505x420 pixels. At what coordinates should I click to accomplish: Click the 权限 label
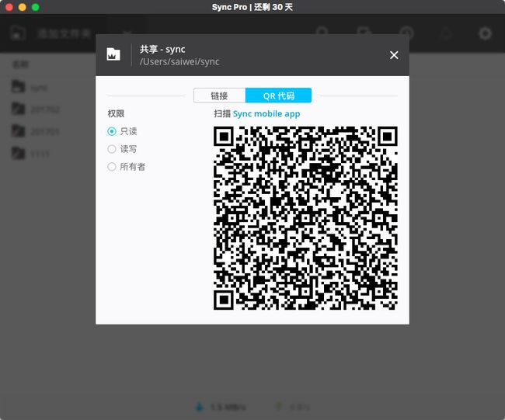pos(116,113)
